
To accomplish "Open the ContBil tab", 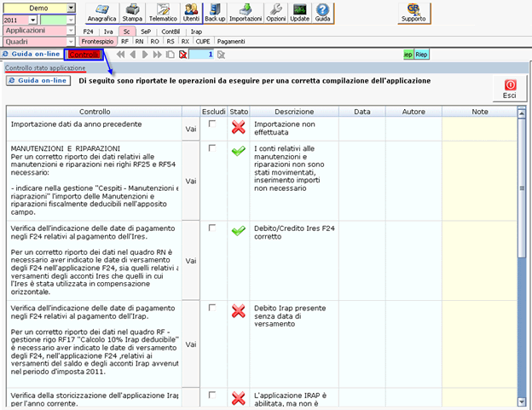I will 171,32.
